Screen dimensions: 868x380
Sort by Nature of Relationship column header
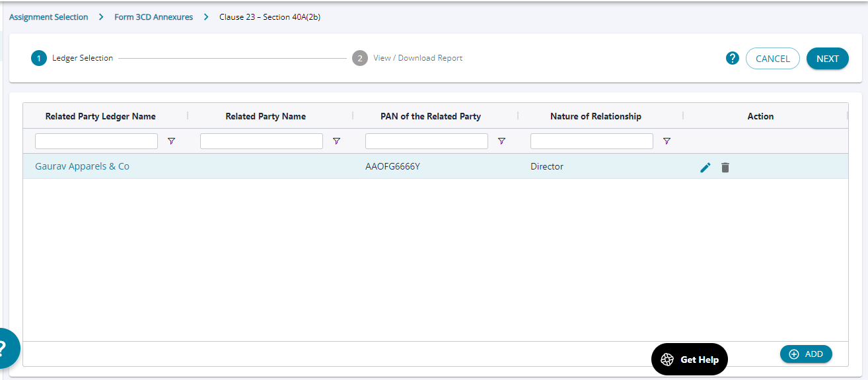point(595,116)
